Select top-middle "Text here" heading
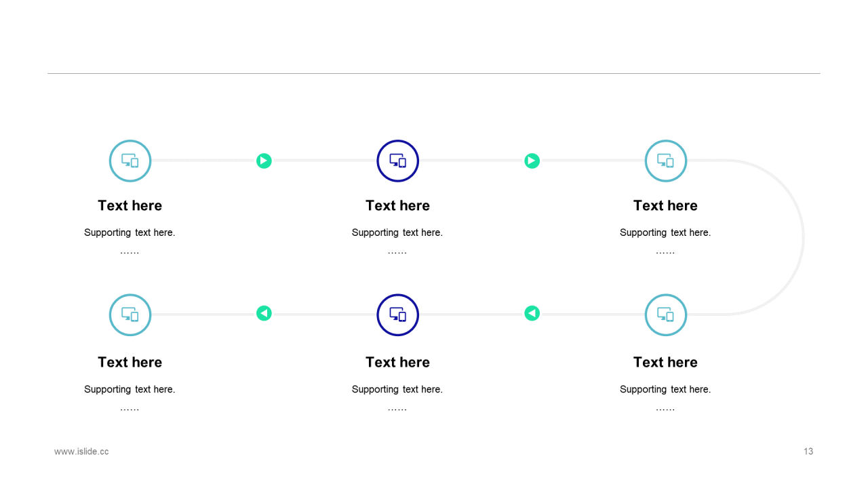 coord(398,205)
